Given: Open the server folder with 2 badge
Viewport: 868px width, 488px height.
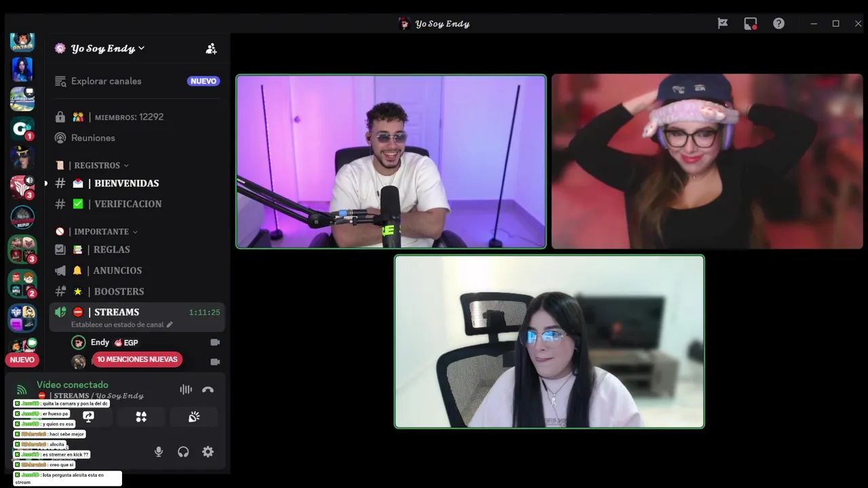Looking at the screenshot, I should pos(22,284).
